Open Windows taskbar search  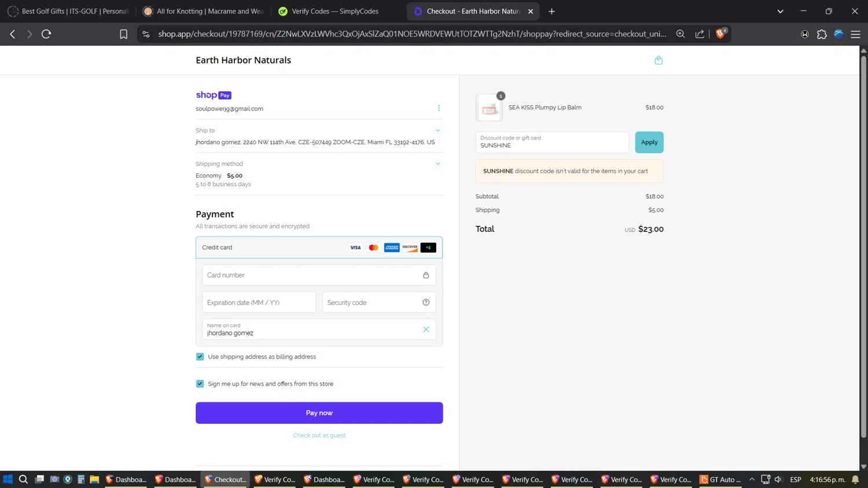click(23, 479)
